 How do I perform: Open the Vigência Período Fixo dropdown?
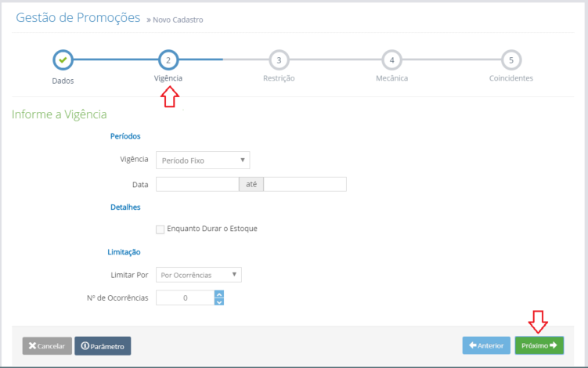[203, 161]
